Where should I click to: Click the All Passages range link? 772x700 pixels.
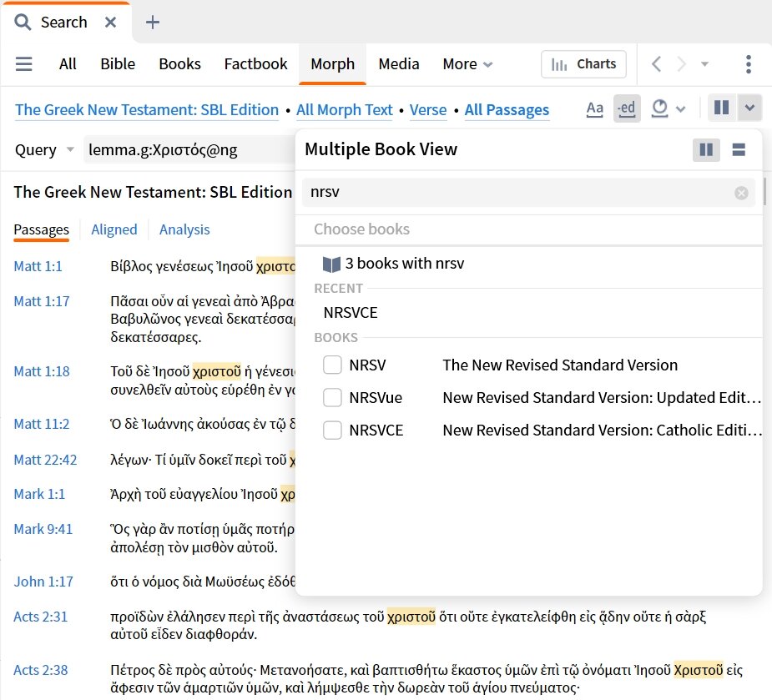click(507, 110)
